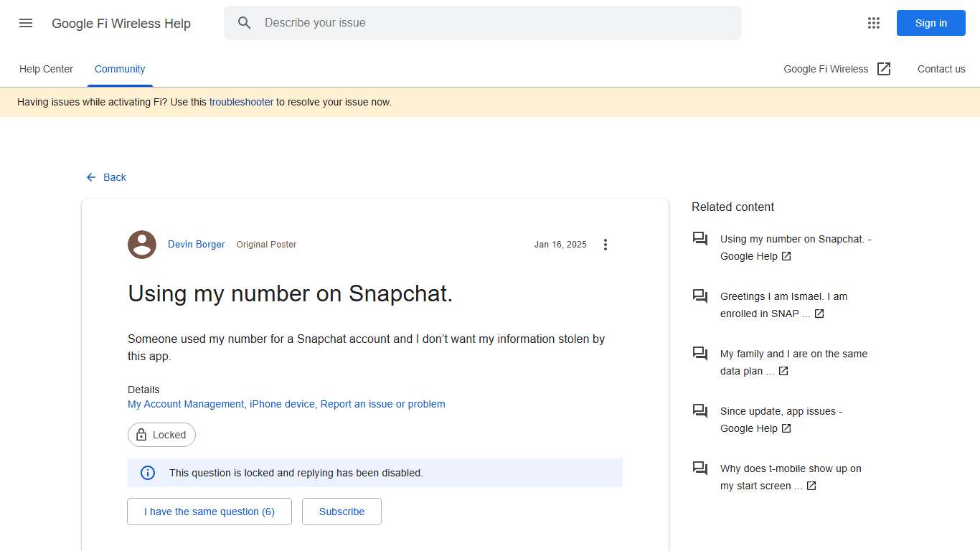
Task: Toggle I have the same question
Action: point(209,511)
